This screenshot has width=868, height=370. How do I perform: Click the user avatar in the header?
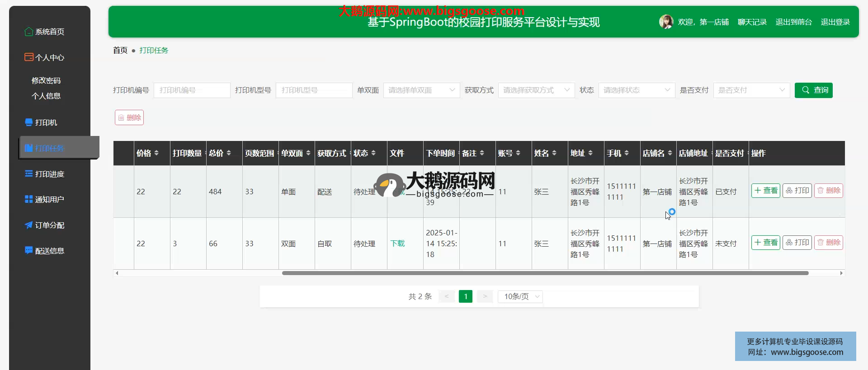pos(666,22)
